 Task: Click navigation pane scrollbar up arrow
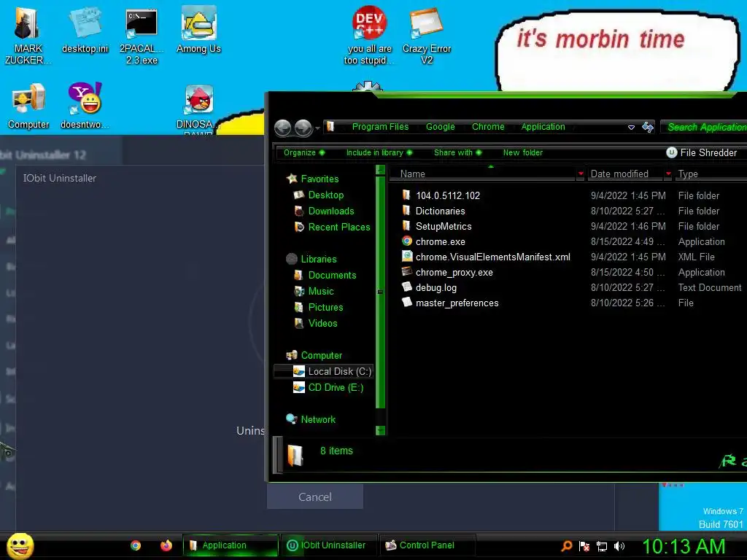(x=380, y=169)
